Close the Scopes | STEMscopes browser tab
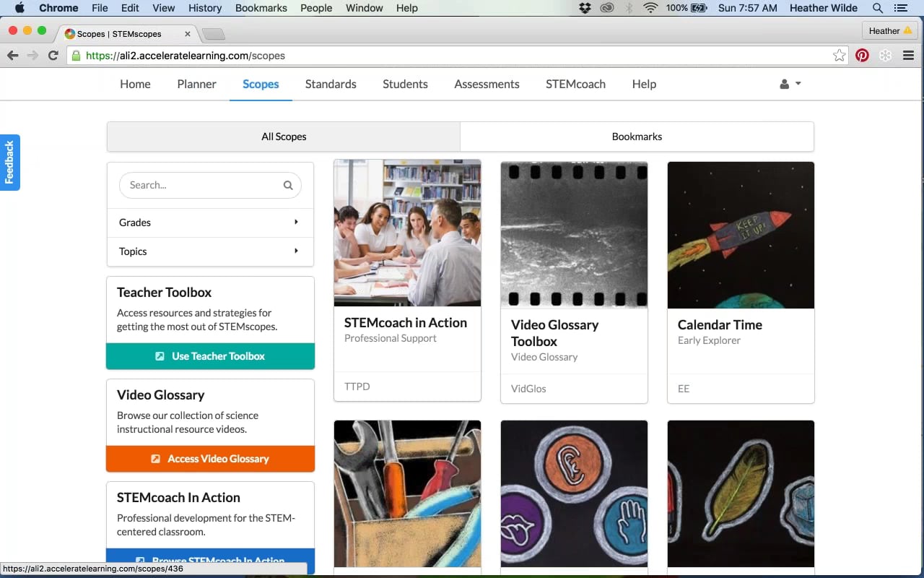This screenshot has width=924, height=578. [188, 34]
